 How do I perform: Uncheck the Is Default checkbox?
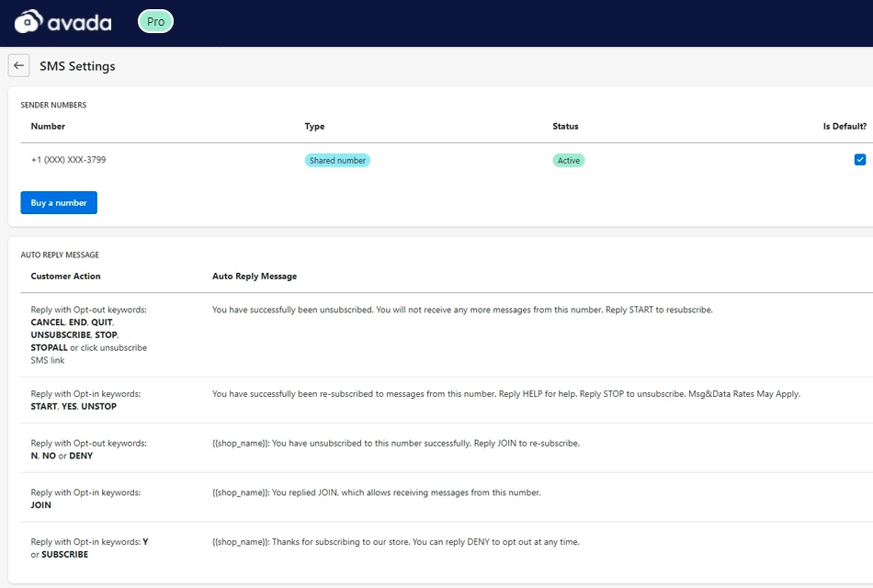click(x=859, y=160)
